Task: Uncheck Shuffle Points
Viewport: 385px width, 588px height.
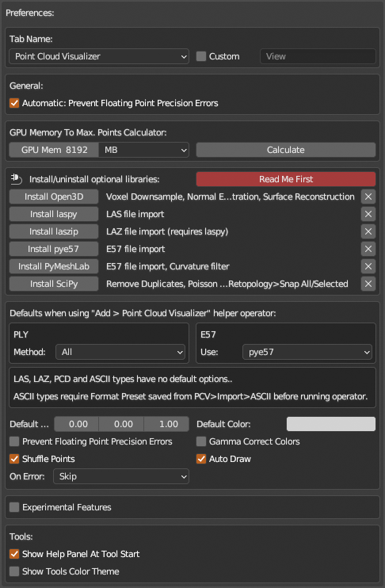Action: 14,459
